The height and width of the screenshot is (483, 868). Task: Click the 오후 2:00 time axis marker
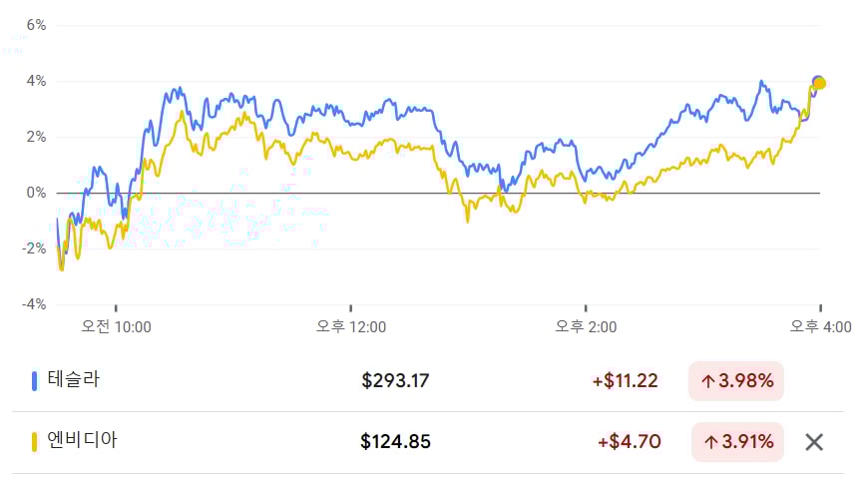pyautogui.click(x=586, y=326)
